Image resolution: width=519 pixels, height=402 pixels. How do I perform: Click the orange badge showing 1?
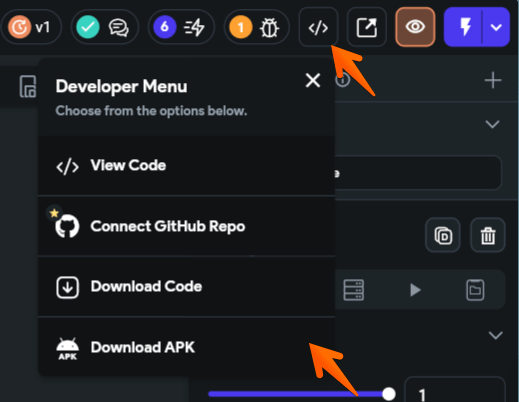pos(241,27)
